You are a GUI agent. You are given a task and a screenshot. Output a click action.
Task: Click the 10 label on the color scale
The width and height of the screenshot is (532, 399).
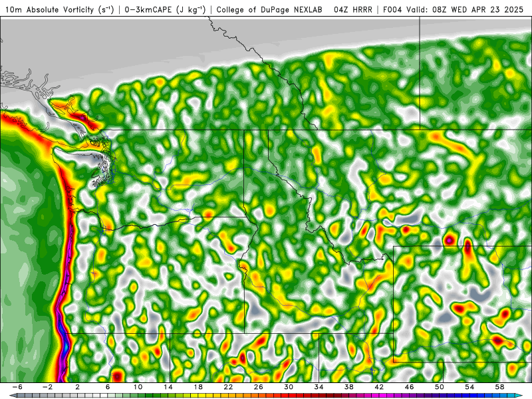pyautogui.click(x=138, y=387)
